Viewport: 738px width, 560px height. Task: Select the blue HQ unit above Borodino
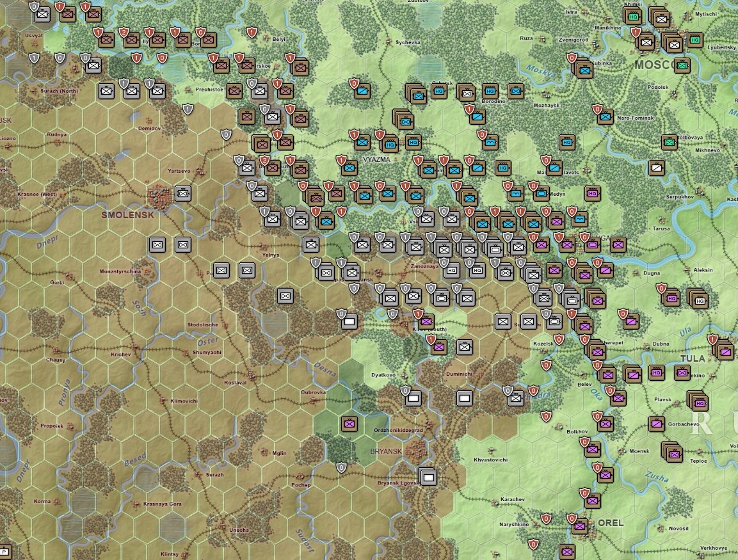point(490,91)
